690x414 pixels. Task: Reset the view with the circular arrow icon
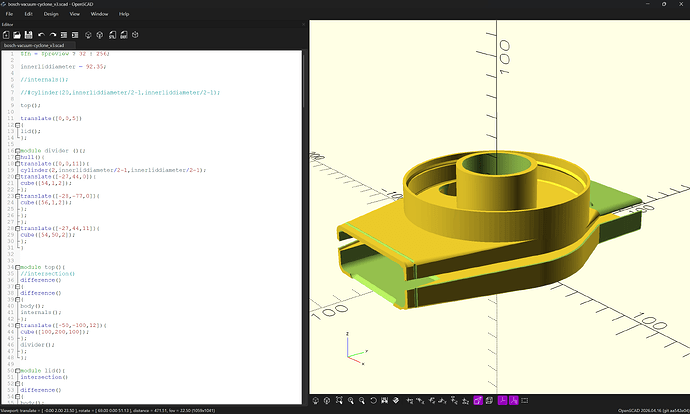click(x=373, y=400)
